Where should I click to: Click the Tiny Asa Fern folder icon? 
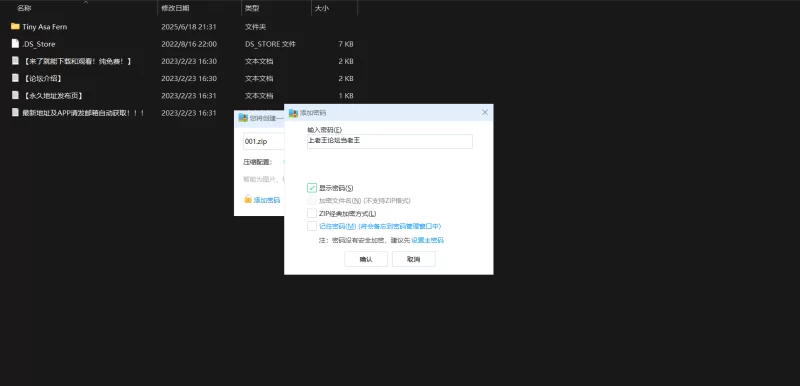click(15, 27)
